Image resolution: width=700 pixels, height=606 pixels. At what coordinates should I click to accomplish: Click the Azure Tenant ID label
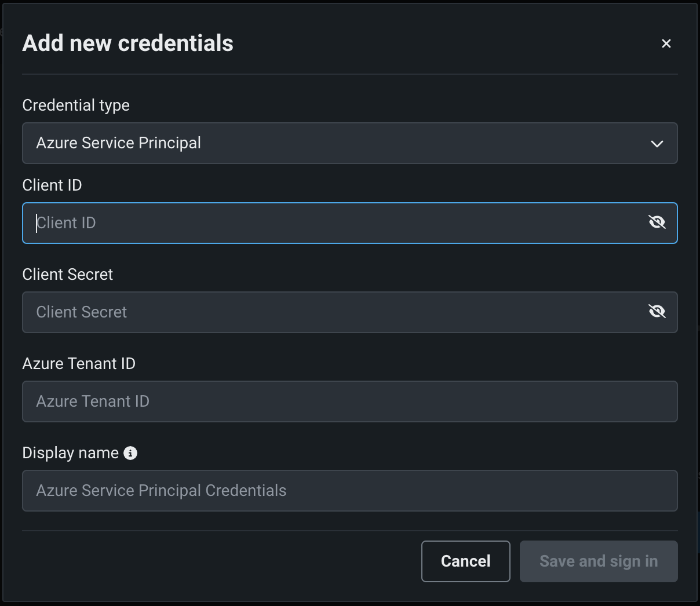tap(79, 364)
